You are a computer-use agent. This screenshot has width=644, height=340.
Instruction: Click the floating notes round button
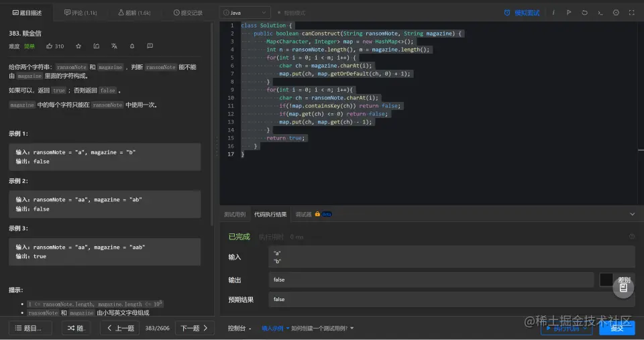coord(623,288)
